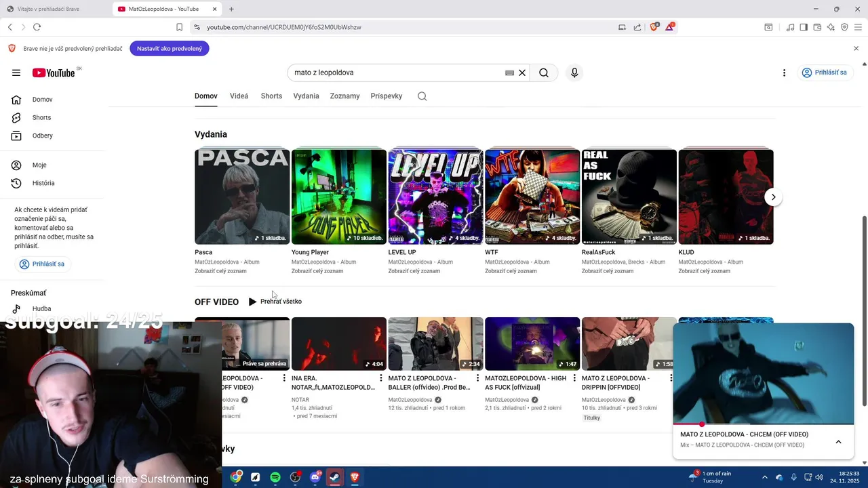Open the LEVEL UP album thumbnail
This screenshot has height=488, width=868.
click(435, 197)
